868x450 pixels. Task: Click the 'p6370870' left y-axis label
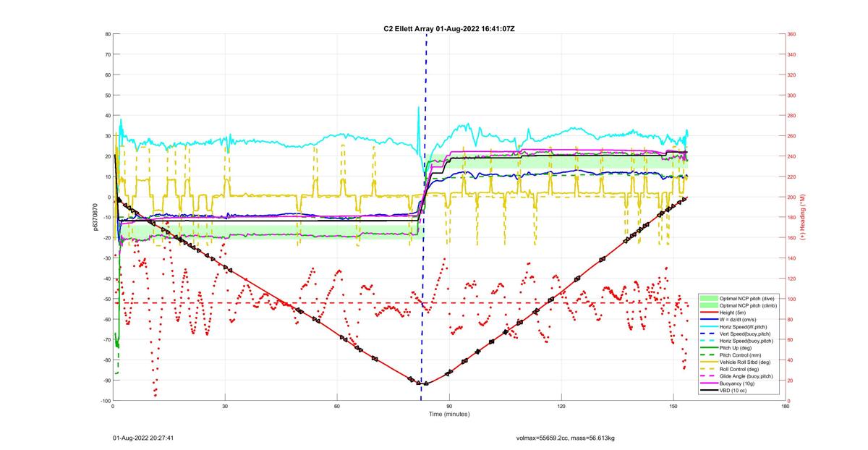click(x=95, y=217)
